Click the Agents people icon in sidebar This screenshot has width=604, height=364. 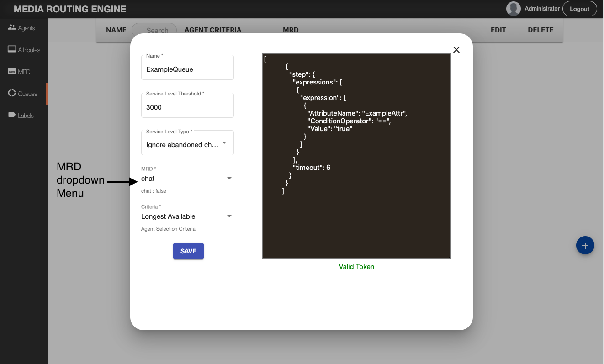pyautogui.click(x=12, y=27)
